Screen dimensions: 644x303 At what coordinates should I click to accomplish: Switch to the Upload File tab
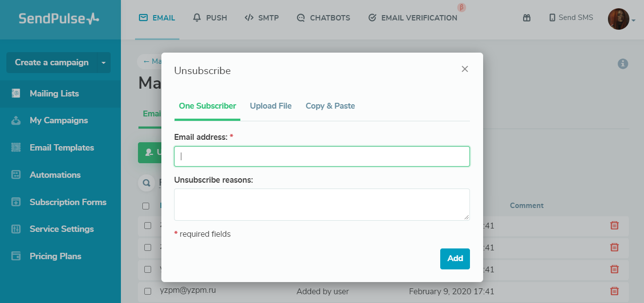[x=271, y=106]
